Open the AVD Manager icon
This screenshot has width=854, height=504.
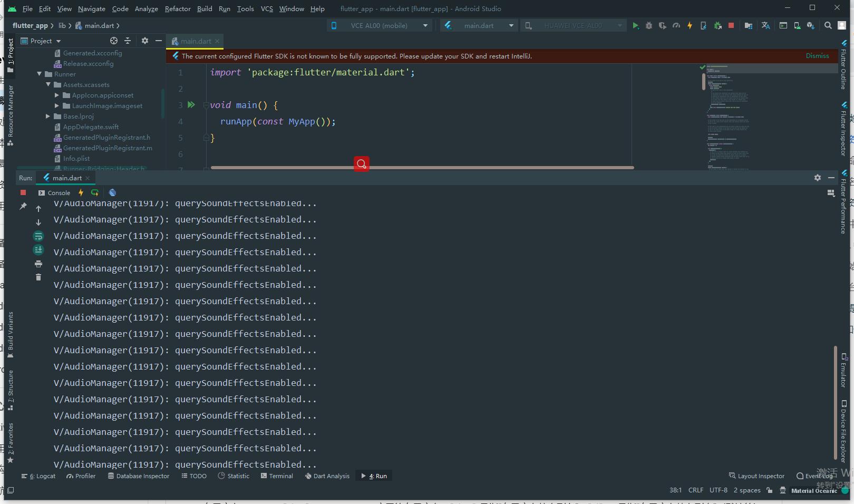pyautogui.click(x=797, y=25)
